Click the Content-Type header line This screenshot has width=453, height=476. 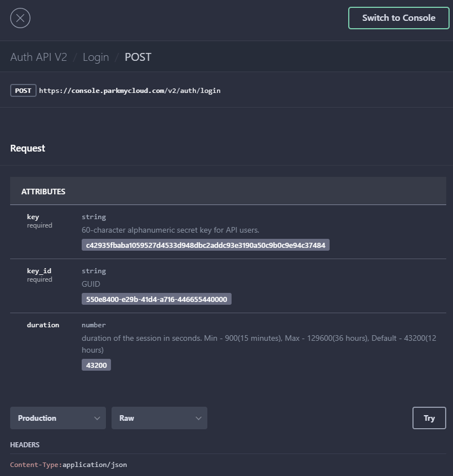click(69, 465)
